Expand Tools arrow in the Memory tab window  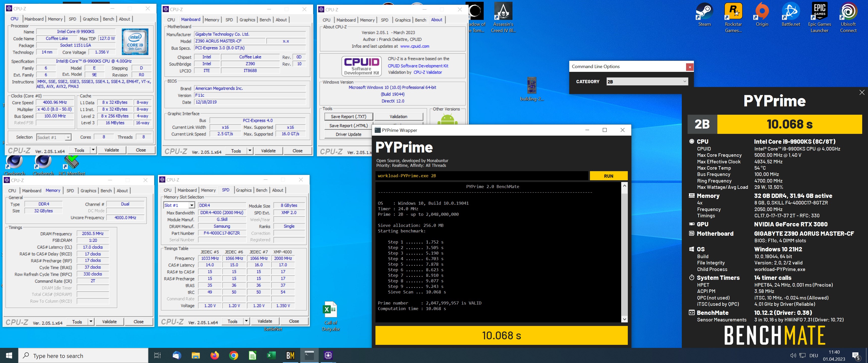click(x=91, y=322)
